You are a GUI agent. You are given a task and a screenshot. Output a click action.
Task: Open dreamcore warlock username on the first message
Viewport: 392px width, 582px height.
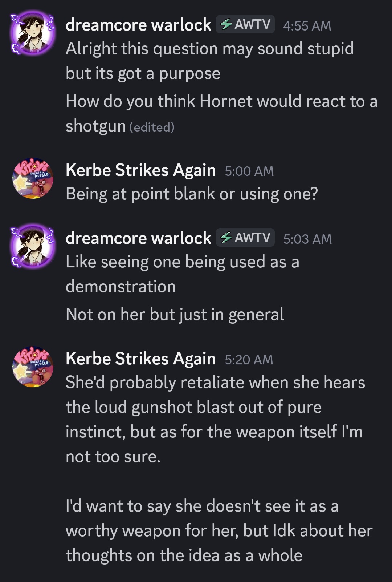138,25
